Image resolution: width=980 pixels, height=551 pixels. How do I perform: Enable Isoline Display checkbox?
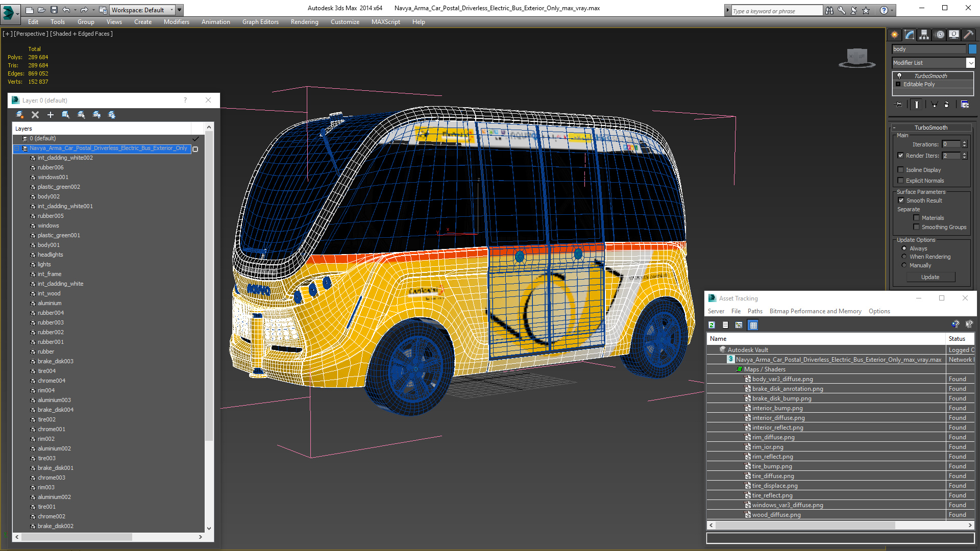[900, 170]
